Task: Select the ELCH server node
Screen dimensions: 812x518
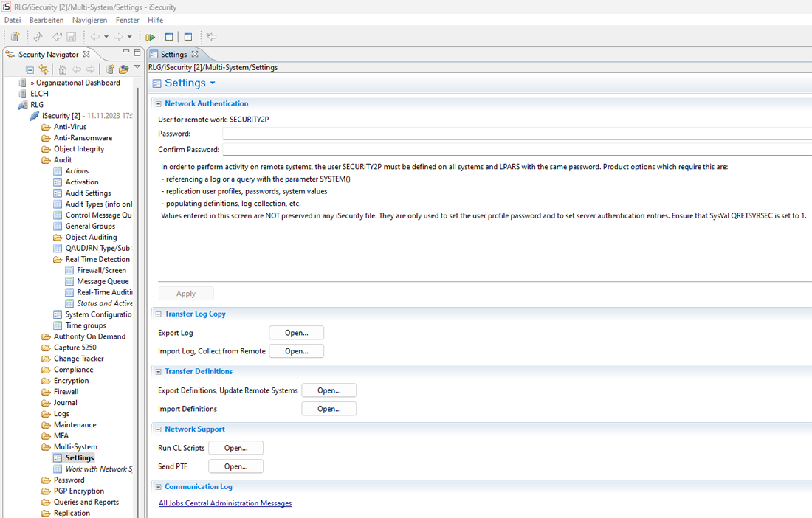Action: pos(39,94)
